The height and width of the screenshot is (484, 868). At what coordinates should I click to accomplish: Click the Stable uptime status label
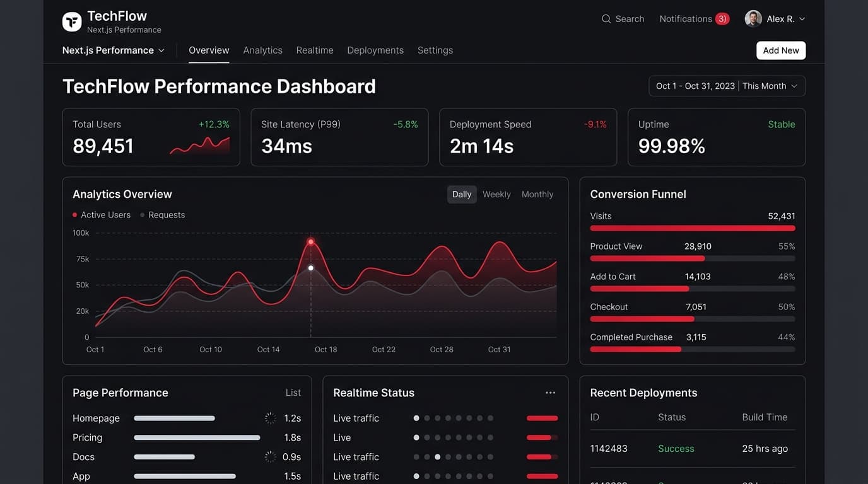point(782,124)
